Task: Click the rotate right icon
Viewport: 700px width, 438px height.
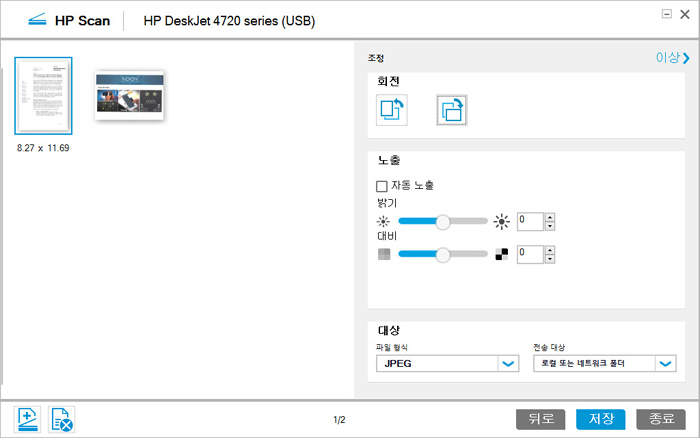Action: point(452,110)
